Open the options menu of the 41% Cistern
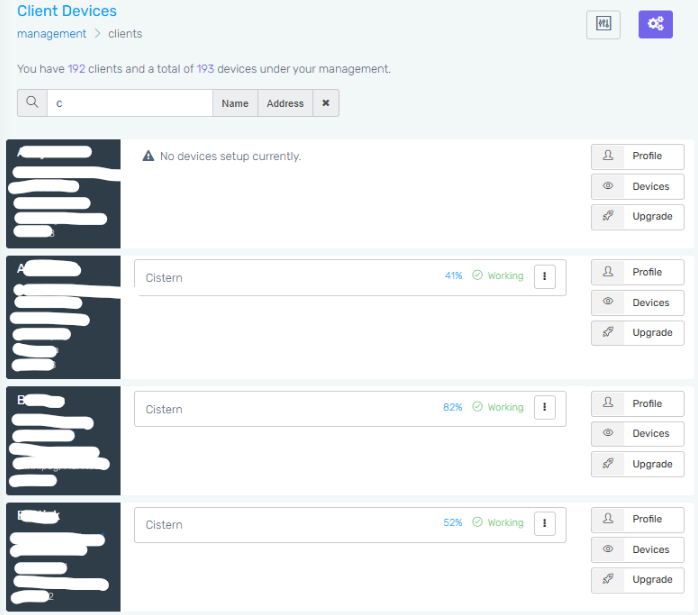 coord(544,276)
